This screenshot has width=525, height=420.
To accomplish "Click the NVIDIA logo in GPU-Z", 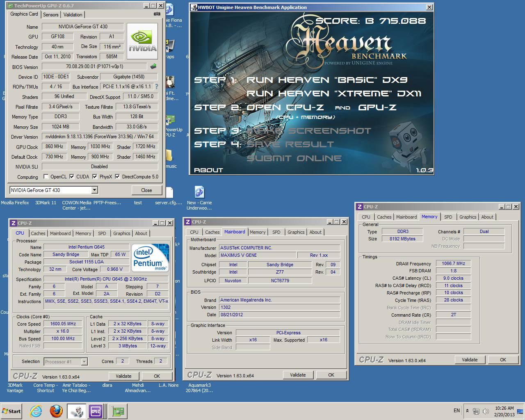I will click(142, 41).
